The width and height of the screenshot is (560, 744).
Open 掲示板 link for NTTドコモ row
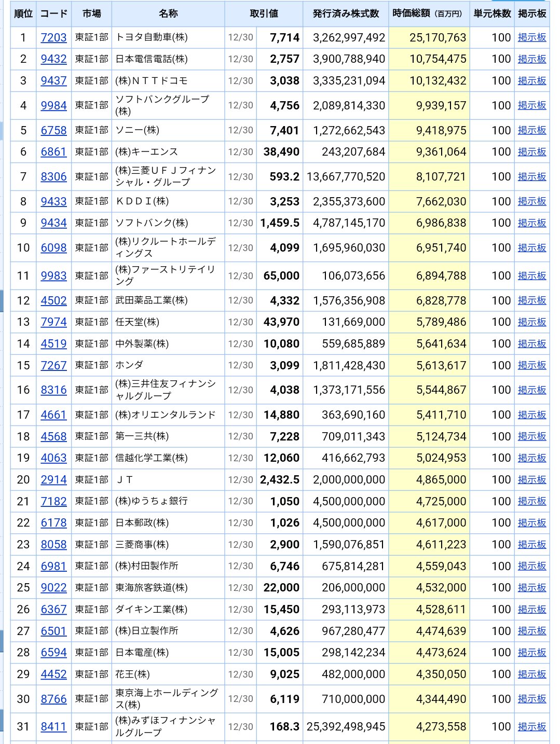tap(532, 81)
